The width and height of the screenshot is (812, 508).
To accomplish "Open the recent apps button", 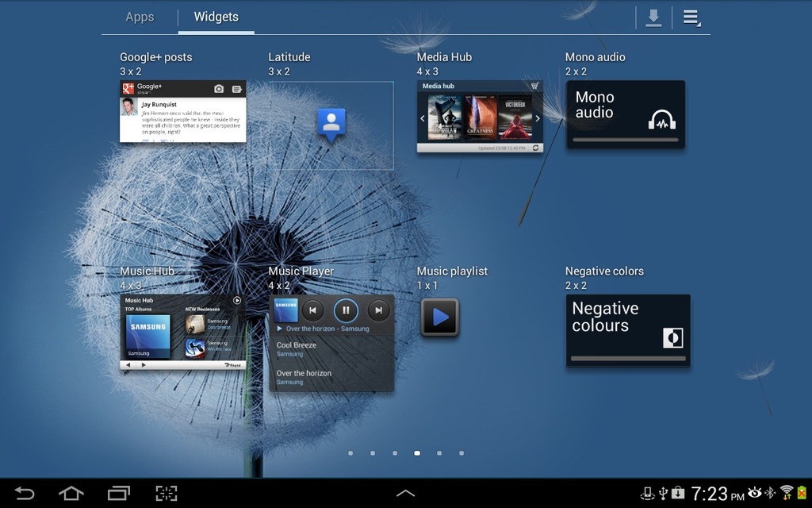I will (x=119, y=493).
